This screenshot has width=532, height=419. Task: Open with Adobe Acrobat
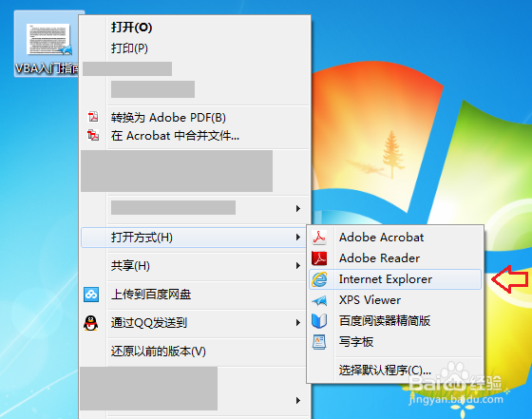point(395,238)
